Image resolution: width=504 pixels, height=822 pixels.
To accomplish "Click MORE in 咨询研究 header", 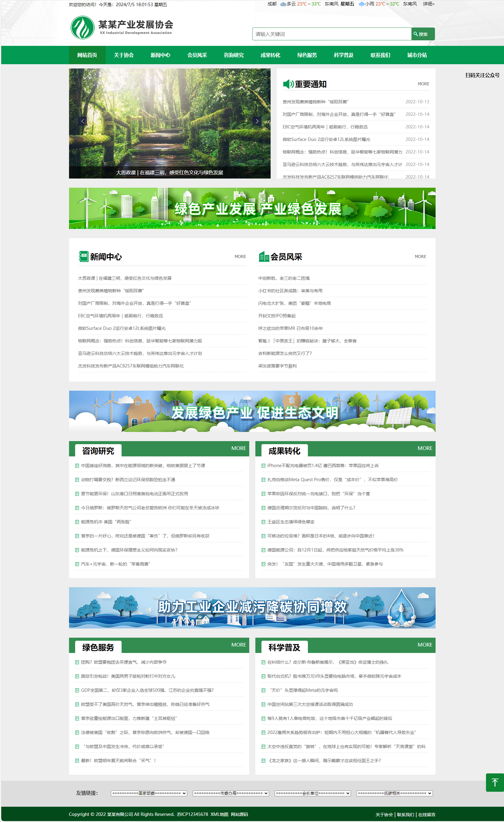I will tap(239, 448).
